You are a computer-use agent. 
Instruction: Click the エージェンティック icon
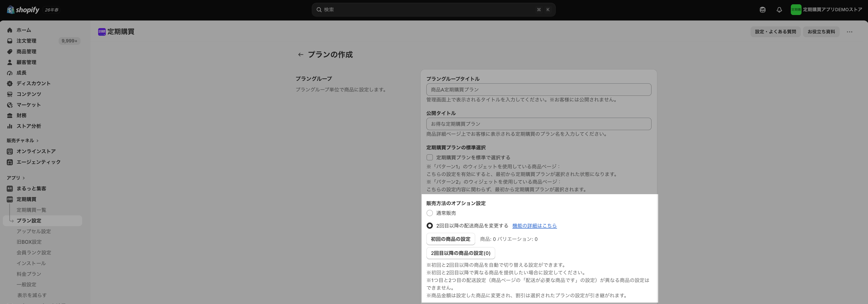click(x=10, y=162)
